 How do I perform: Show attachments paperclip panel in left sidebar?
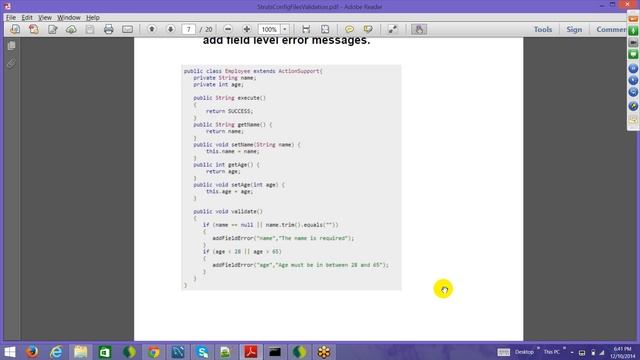point(11,63)
